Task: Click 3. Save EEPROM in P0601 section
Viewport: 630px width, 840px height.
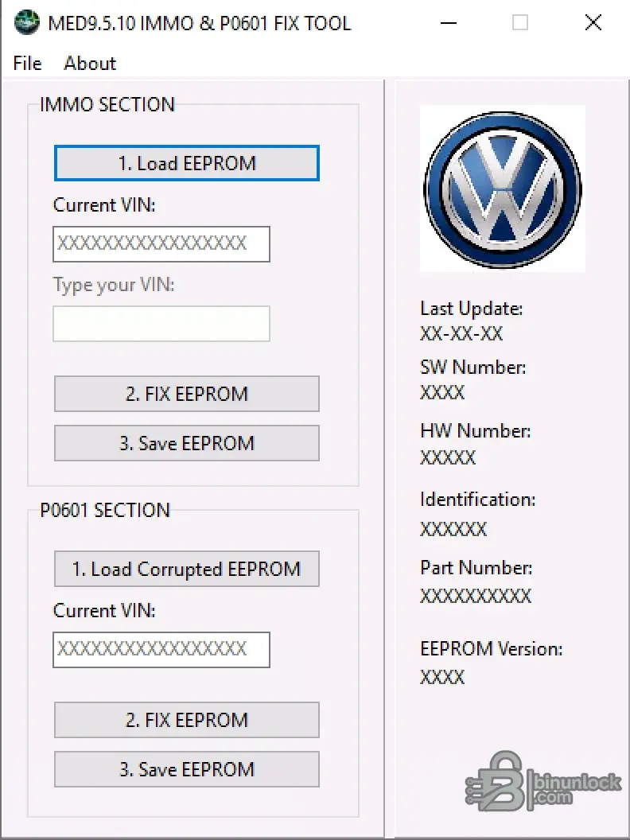Action: pyautogui.click(x=187, y=769)
